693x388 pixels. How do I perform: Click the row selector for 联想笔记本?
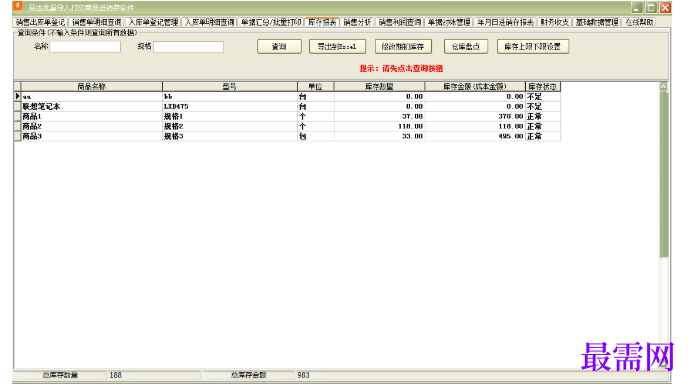[17, 107]
